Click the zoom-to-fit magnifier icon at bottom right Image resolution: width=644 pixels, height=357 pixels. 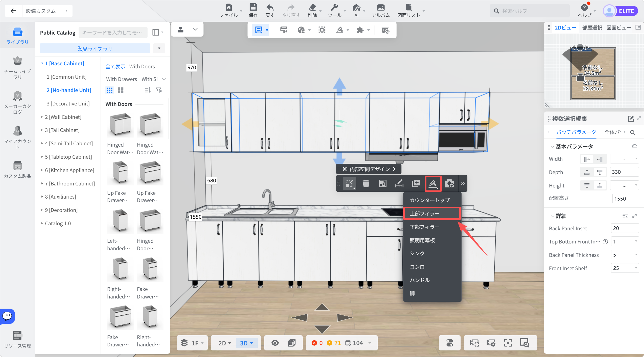pyautogui.click(x=524, y=343)
